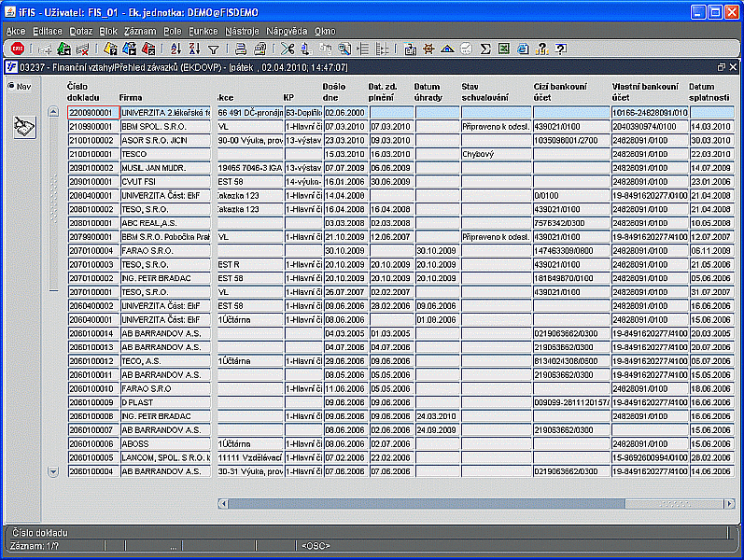Click the scissors cut toolbar icon
The image size is (744, 560).
(x=288, y=49)
